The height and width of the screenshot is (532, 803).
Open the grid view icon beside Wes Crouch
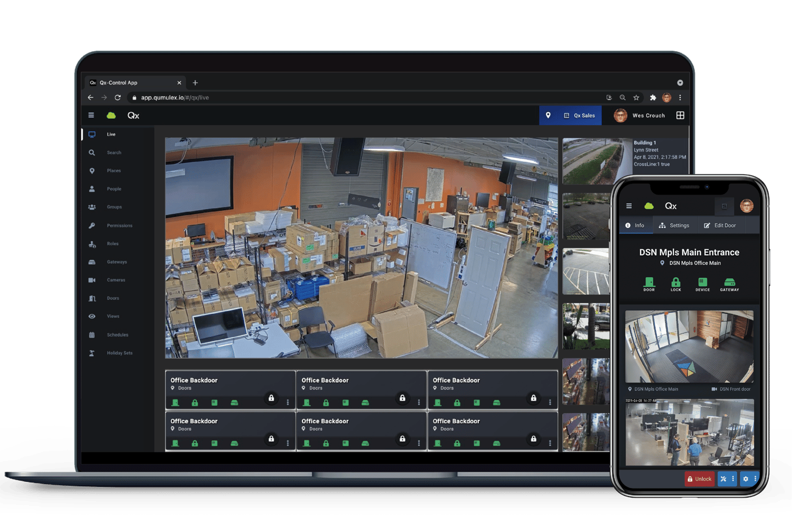click(680, 115)
